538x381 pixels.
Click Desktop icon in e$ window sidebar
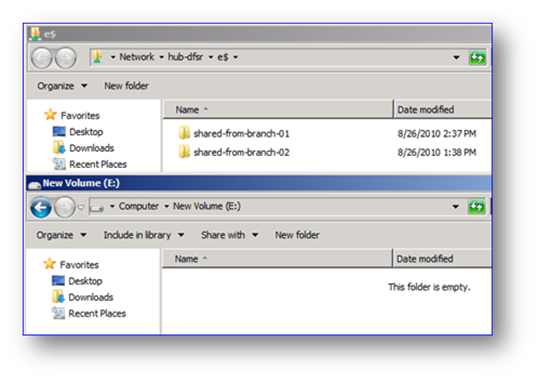tap(59, 131)
